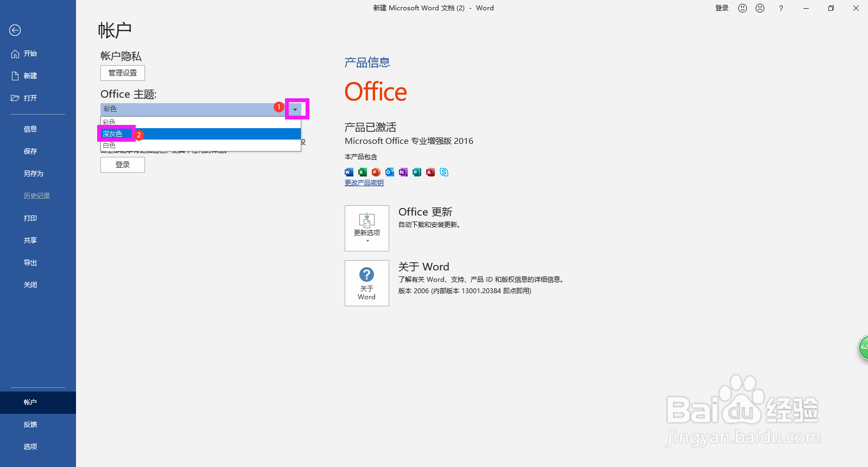Click the Skype product icon
This screenshot has width=868, height=467.
pyautogui.click(x=444, y=172)
